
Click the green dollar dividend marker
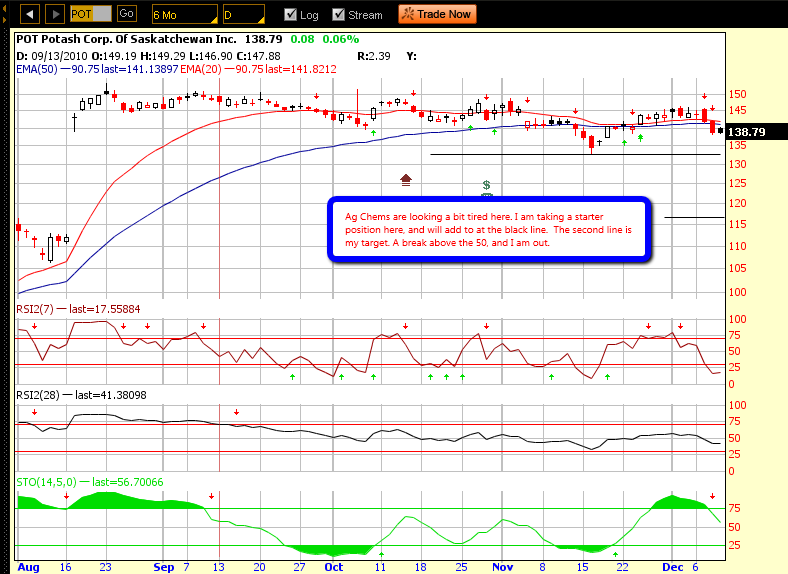[486, 187]
